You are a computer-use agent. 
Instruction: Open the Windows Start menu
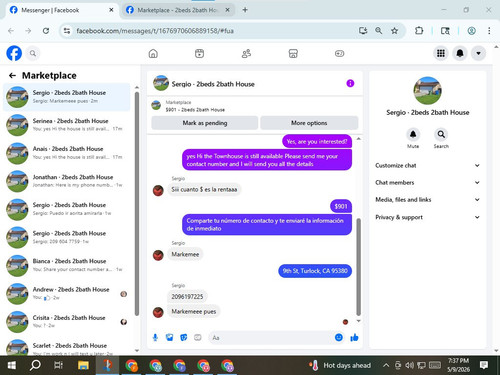11,365
